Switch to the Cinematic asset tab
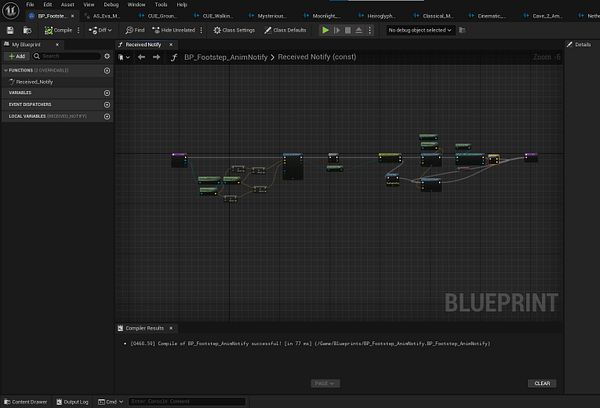 491,16
